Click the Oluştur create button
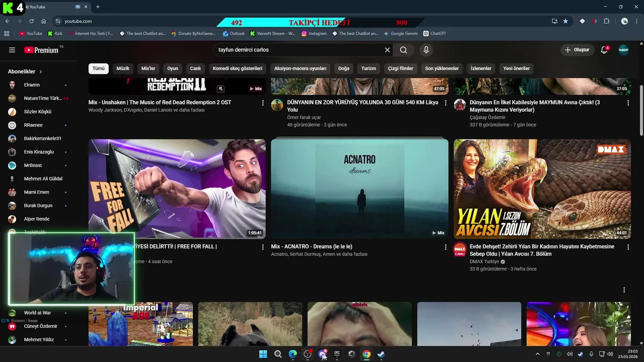This screenshot has height=362, width=644. coord(577,50)
